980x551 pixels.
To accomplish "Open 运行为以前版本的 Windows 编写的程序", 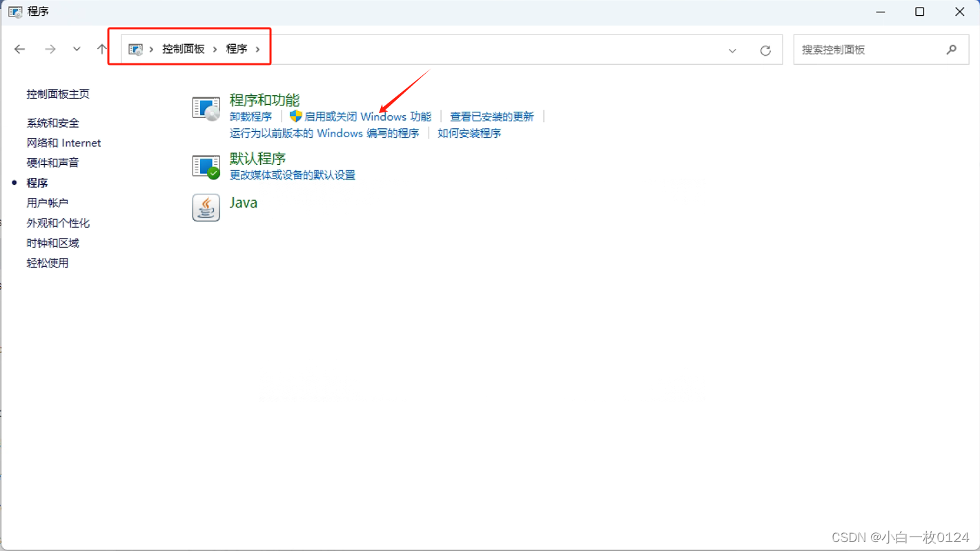I will (x=324, y=133).
